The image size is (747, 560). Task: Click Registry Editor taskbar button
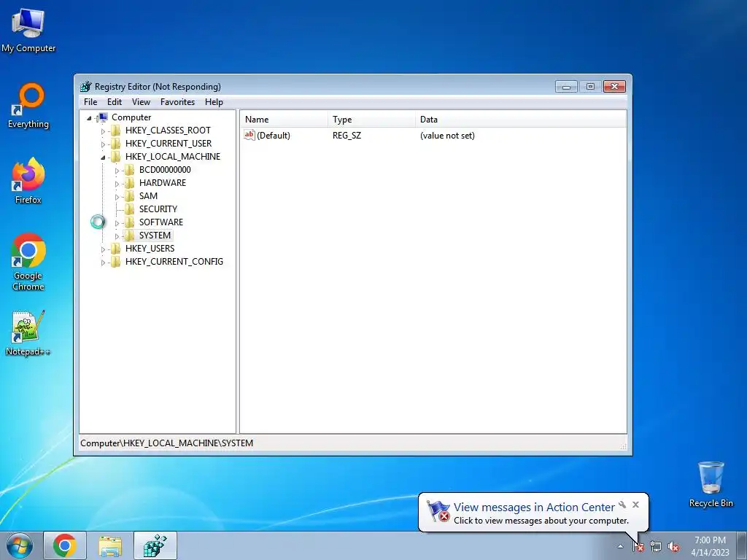click(x=155, y=545)
